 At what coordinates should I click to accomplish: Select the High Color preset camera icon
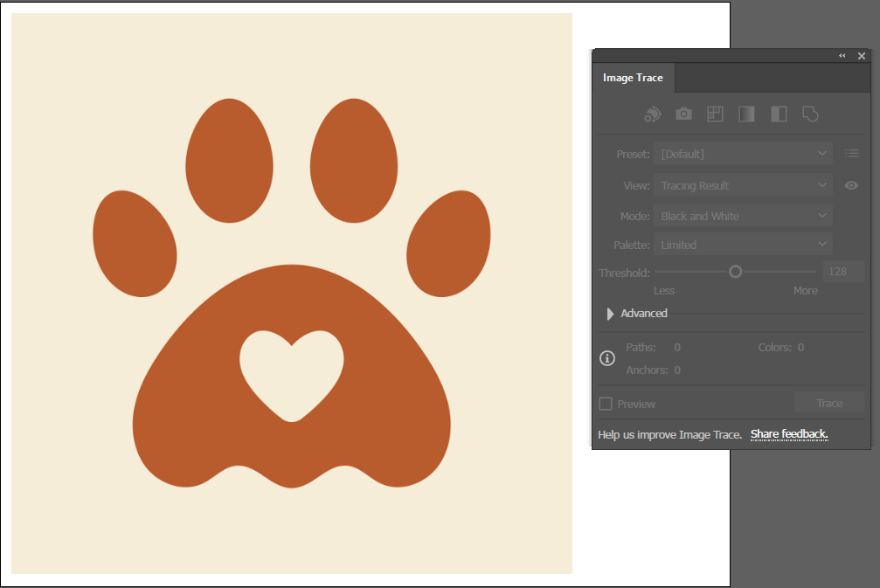point(683,114)
